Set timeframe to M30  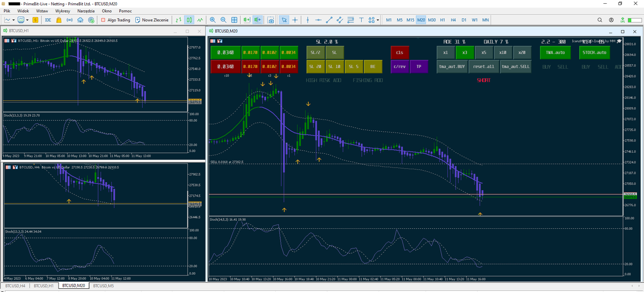point(432,20)
